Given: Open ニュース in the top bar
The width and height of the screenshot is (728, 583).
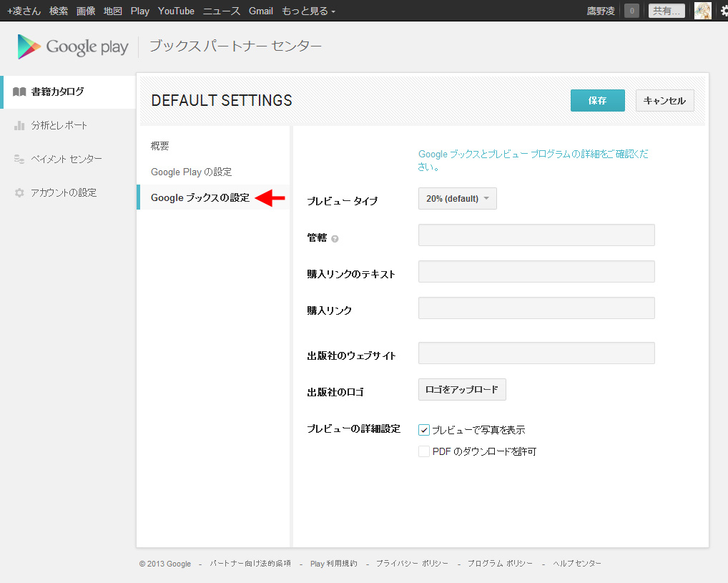Looking at the screenshot, I should (222, 11).
